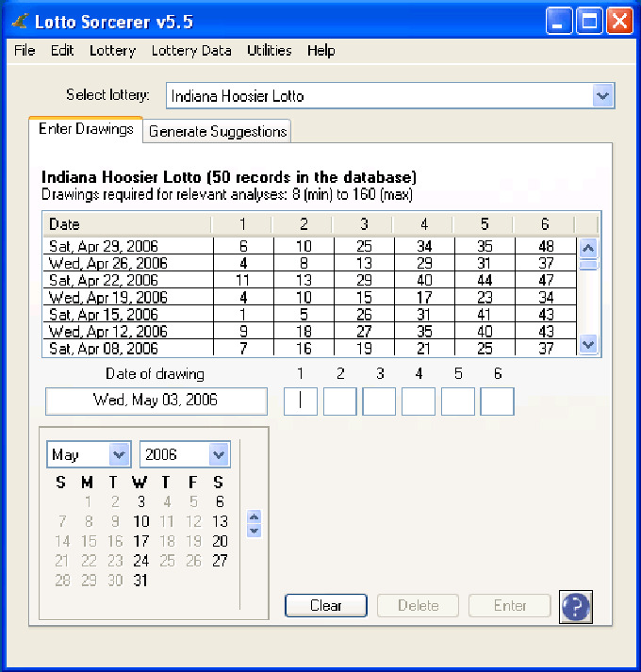Image resolution: width=641 pixels, height=672 pixels.
Task: Click number input box 3
Action: (x=379, y=402)
